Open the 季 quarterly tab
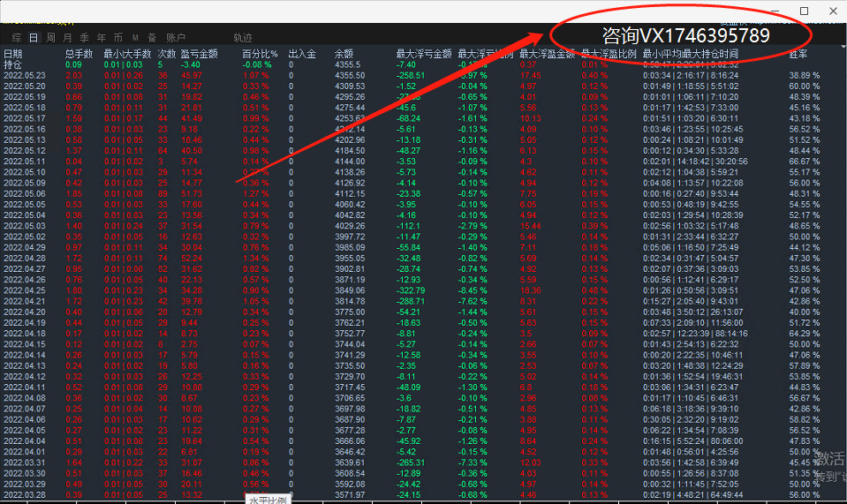 click(85, 38)
